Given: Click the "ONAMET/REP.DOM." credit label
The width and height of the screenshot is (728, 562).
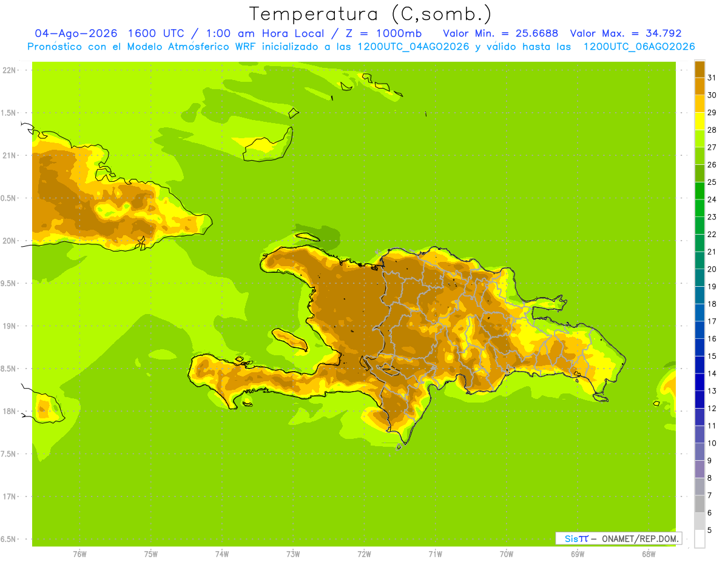Looking at the screenshot, I should (x=639, y=538).
